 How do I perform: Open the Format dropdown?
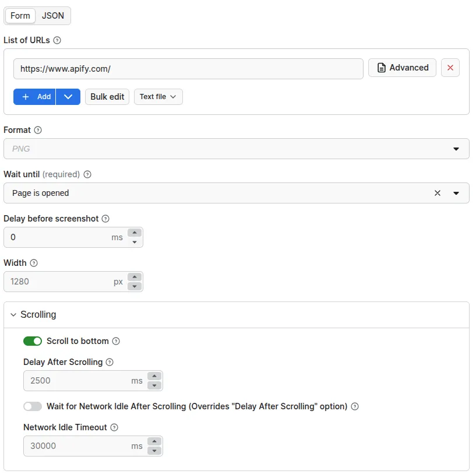(456, 149)
